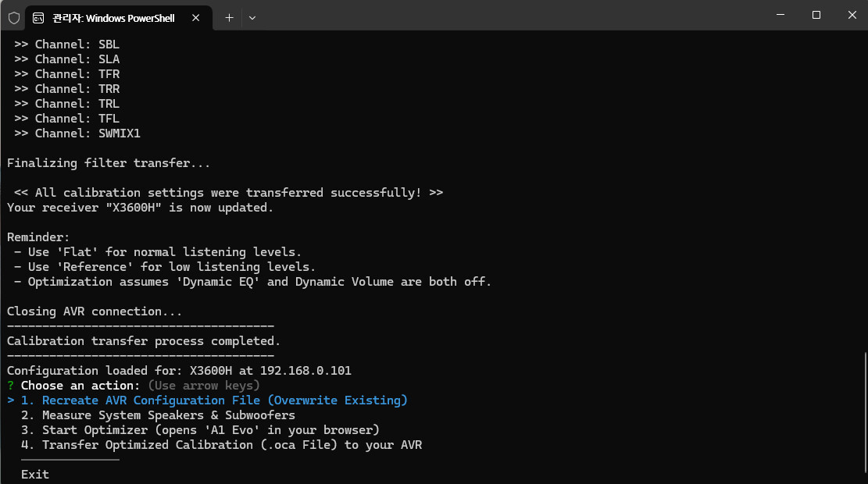This screenshot has width=868, height=484.
Task: Expand the new tab profile dropdown chevron
Action: [x=252, y=18]
